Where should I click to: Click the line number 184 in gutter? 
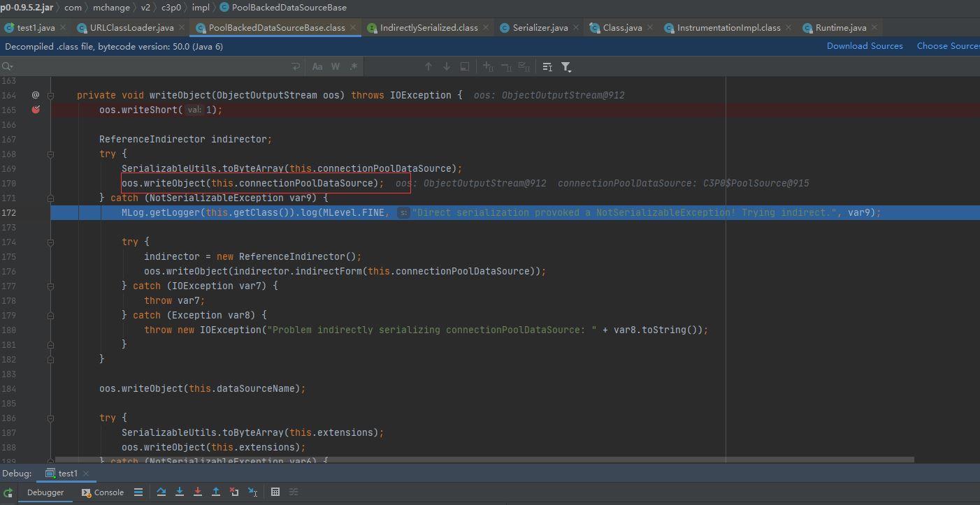click(x=8, y=388)
